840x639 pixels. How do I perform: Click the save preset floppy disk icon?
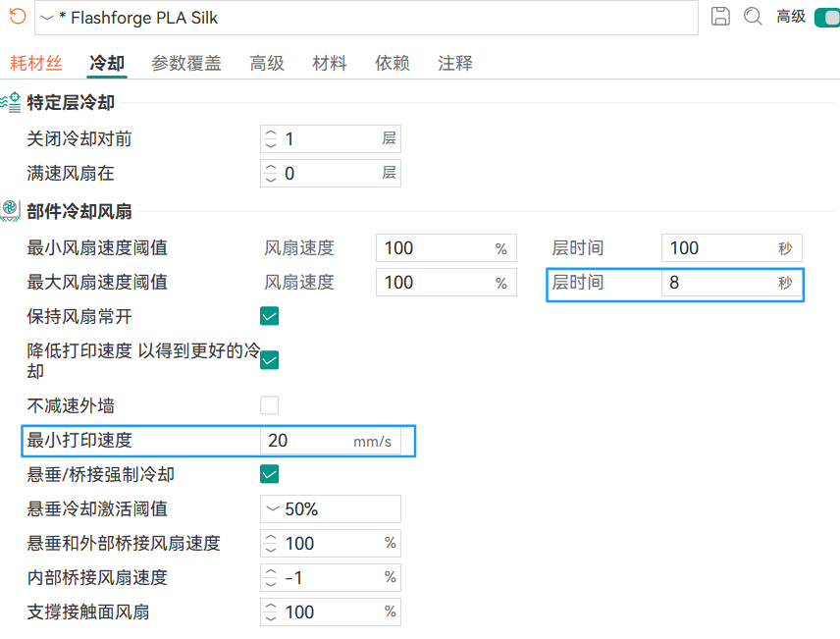tap(720, 17)
